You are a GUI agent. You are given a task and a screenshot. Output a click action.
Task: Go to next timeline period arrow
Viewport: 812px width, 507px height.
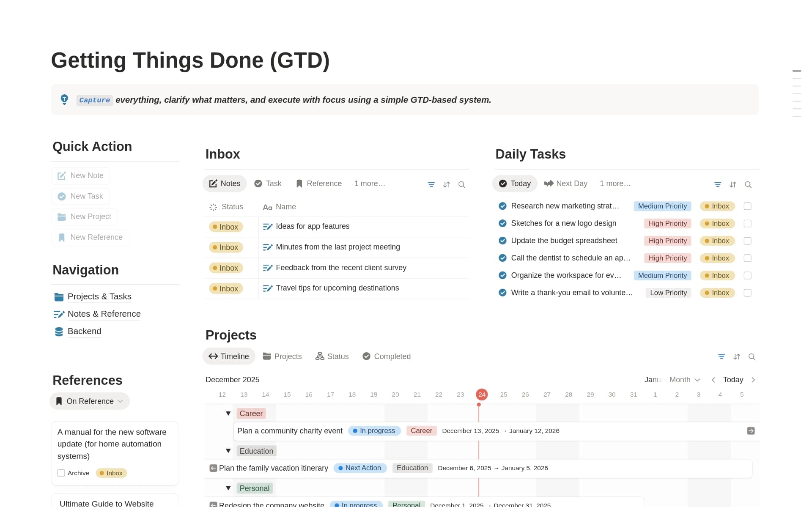(x=753, y=380)
